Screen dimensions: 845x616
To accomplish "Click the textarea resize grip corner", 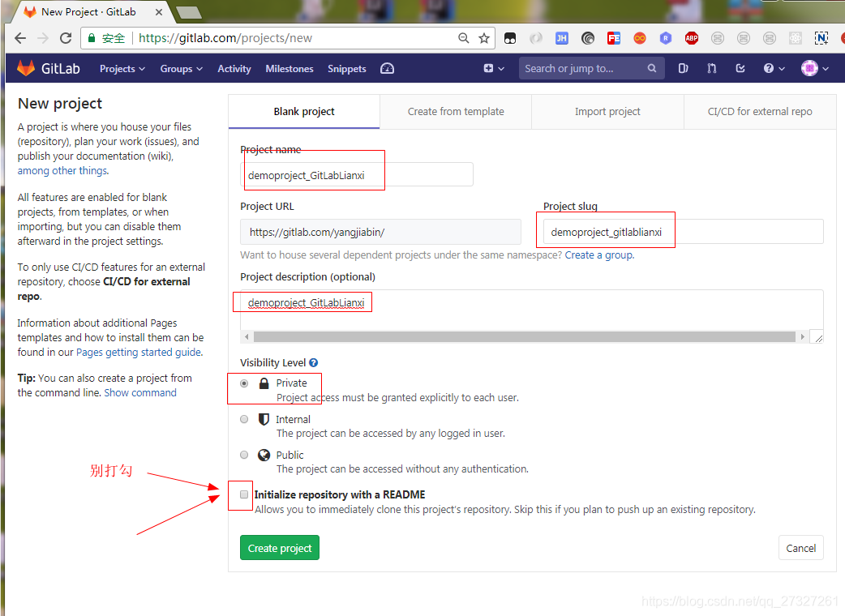I will point(818,337).
